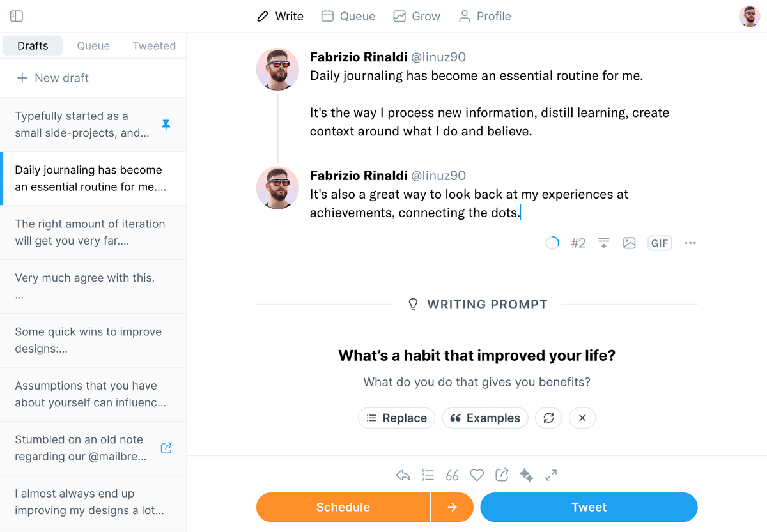Refresh the writing prompt
This screenshot has width=767, height=532.
(548, 418)
